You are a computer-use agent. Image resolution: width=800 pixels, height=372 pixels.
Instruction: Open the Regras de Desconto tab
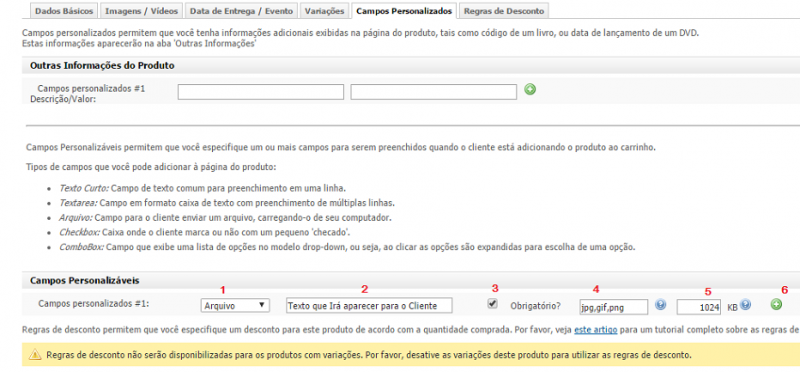coord(504,11)
